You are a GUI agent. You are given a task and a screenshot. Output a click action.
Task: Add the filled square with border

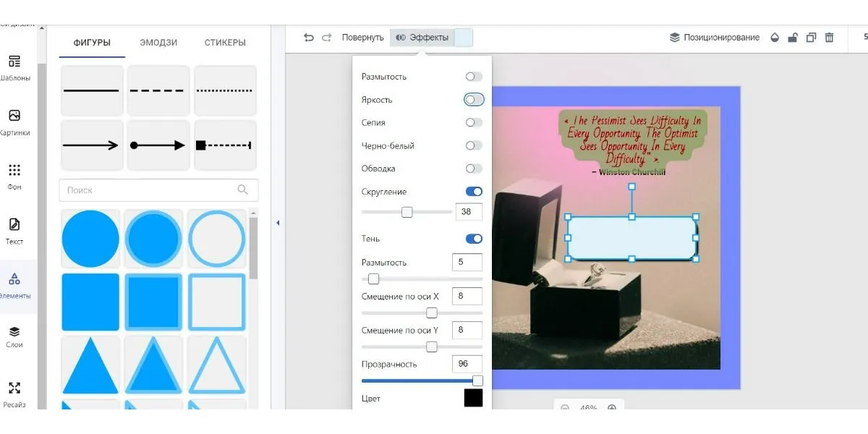coord(153,302)
